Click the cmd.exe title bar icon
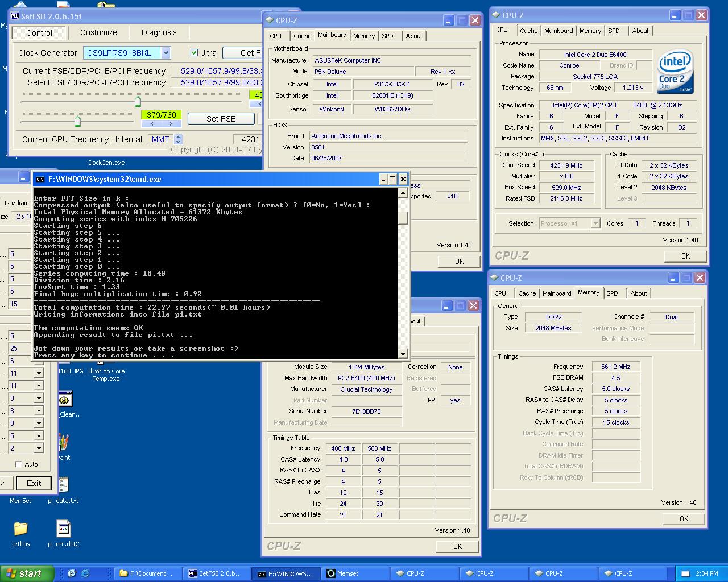The image size is (728, 582). click(x=40, y=179)
